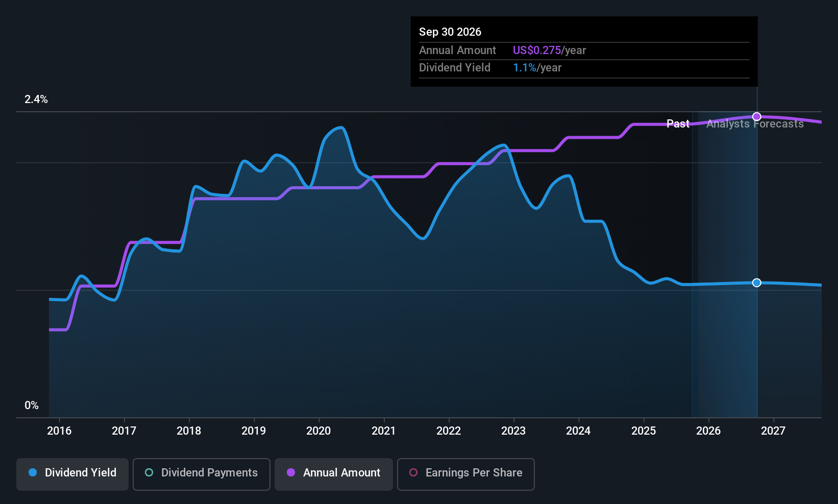Image resolution: width=838 pixels, height=504 pixels.
Task: Click the 2024 x-axis label
Action: [578, 431]
